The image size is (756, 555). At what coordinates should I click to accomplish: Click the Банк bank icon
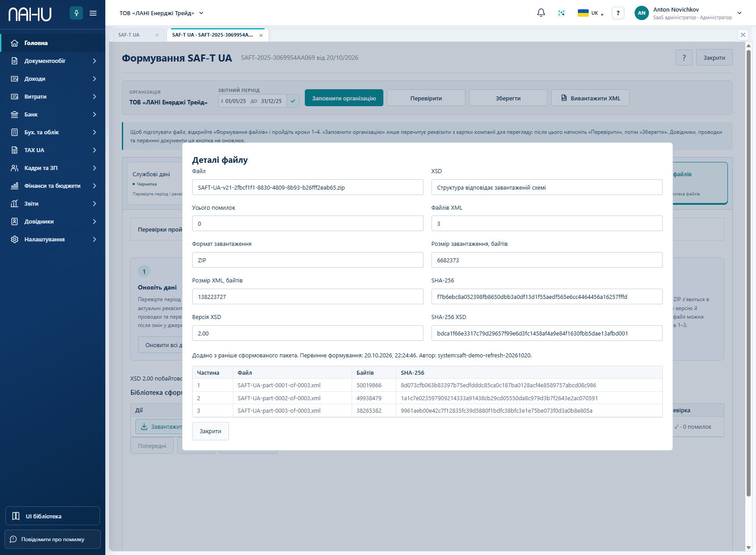pos(15,114)
